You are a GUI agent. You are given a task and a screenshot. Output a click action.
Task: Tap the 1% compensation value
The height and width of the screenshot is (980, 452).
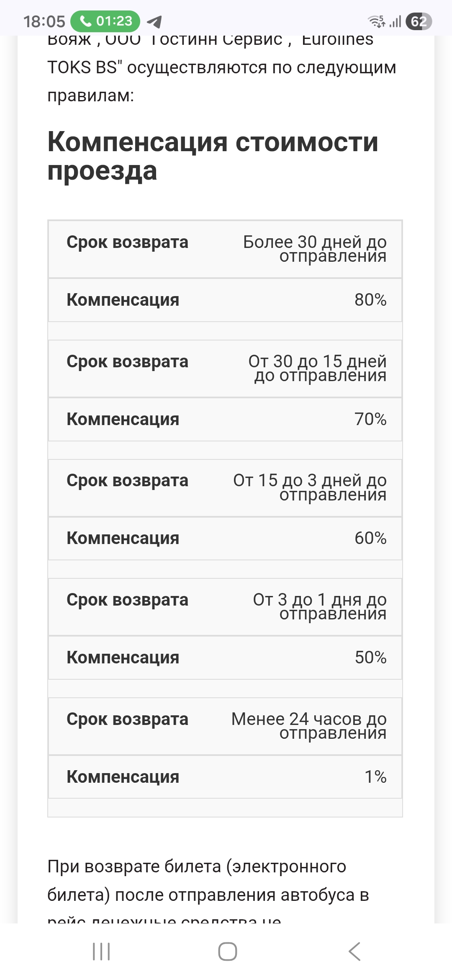pyautogui.click(x=375, y=777)
